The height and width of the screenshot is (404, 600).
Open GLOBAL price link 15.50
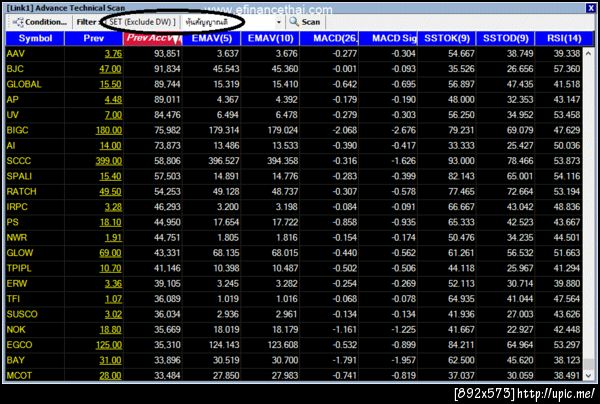[x=110, y=84]
